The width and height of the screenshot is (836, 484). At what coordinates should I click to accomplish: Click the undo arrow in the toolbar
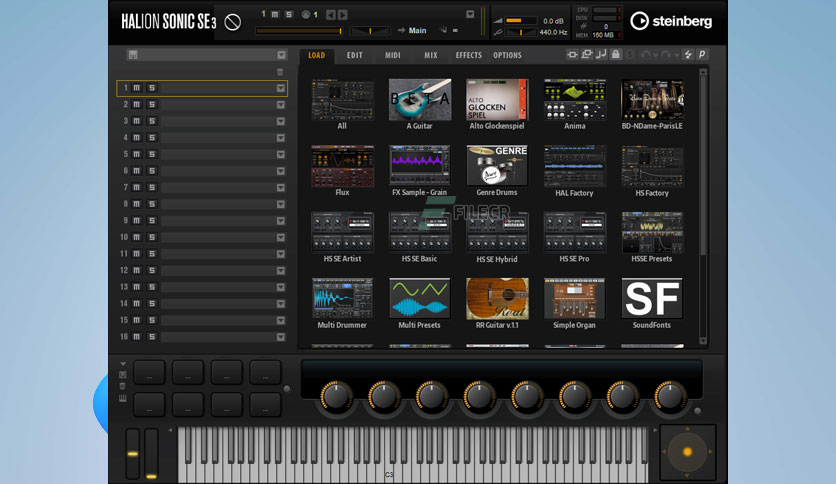(x=645, y=54)
